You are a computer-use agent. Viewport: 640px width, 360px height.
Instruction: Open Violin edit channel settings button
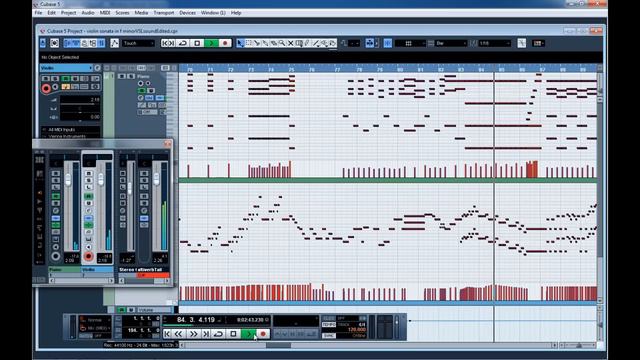97,68
